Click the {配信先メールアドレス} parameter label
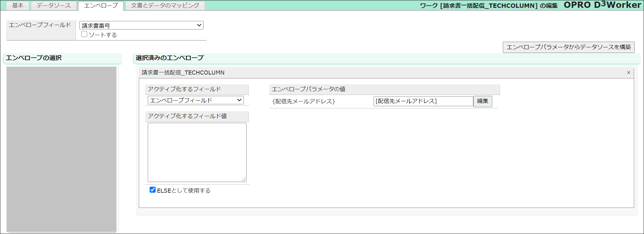The width and height of the screenshot is (644, 234). tap(304, 101)
